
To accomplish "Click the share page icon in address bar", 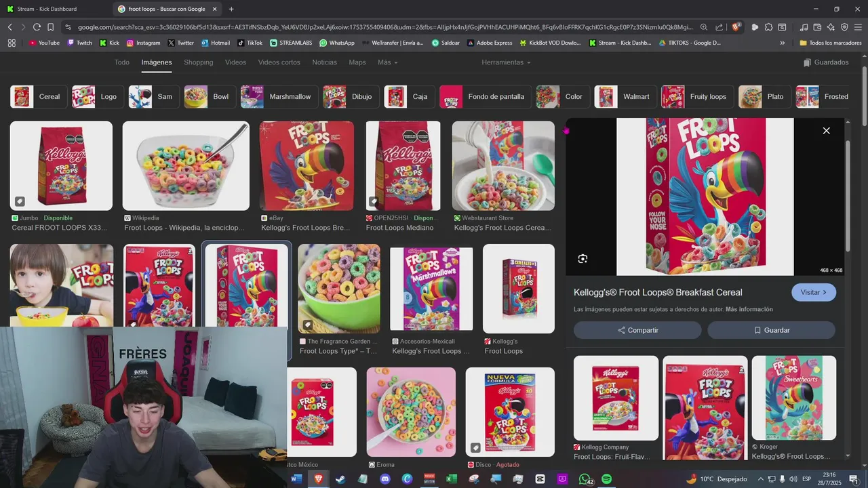I will tap(719, 27).
